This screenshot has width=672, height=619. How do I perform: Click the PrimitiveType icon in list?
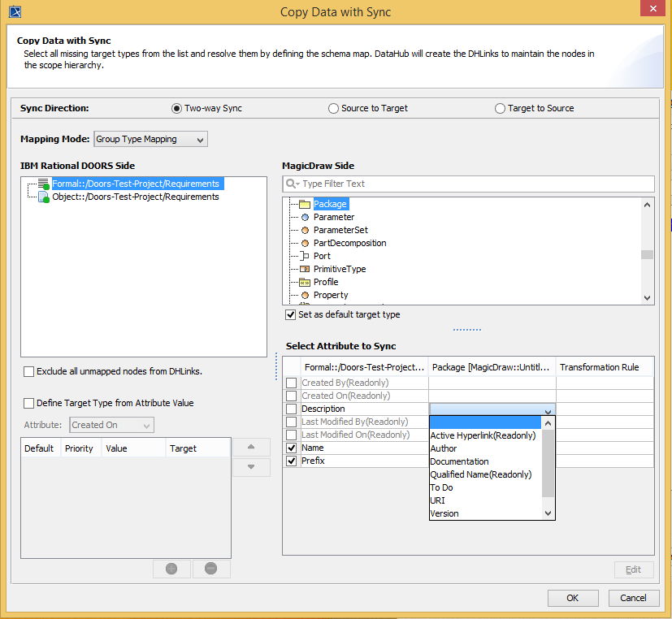(x=305, y=269)
